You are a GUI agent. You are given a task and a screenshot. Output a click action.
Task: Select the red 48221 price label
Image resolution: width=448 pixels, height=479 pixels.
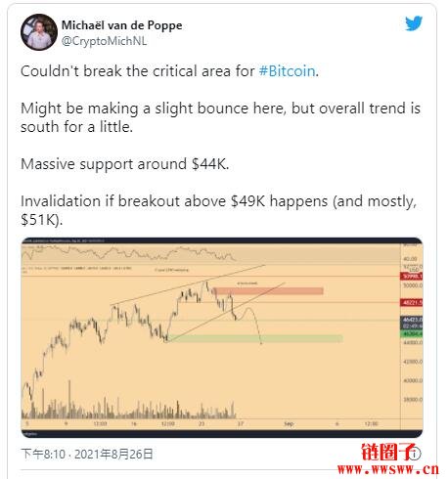click(412, 303)
